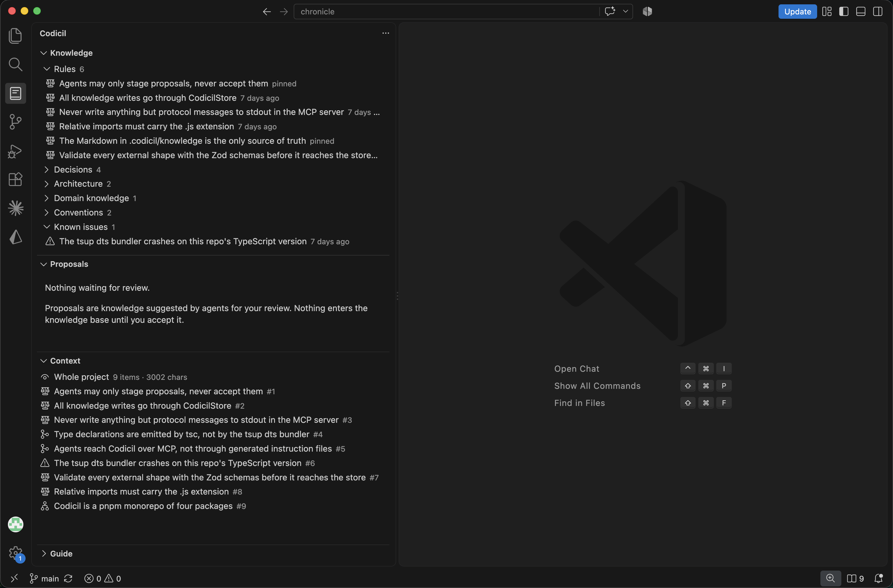Image resolution: width=893 pixels, height=588 pixels.
Task: Click the warning icon of the tsup known issue
Action: (x=50, y=241)
